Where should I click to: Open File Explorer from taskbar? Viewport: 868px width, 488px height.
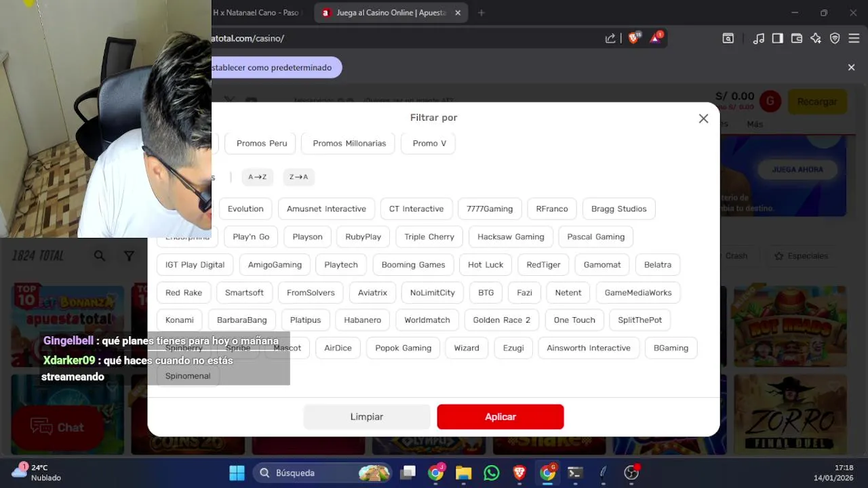click(x=463, y=472)
